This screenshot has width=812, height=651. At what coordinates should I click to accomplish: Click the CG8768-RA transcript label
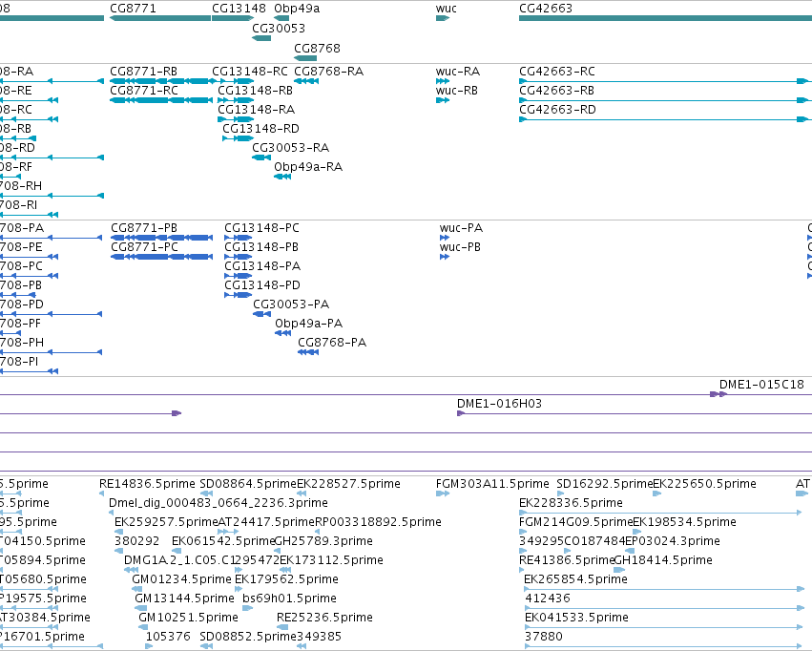point(329,71)
